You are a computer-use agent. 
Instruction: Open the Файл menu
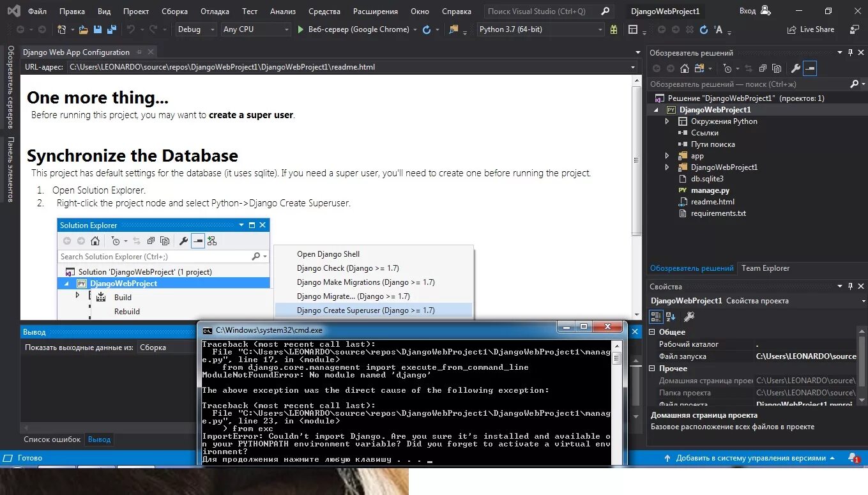pos(37,11)
